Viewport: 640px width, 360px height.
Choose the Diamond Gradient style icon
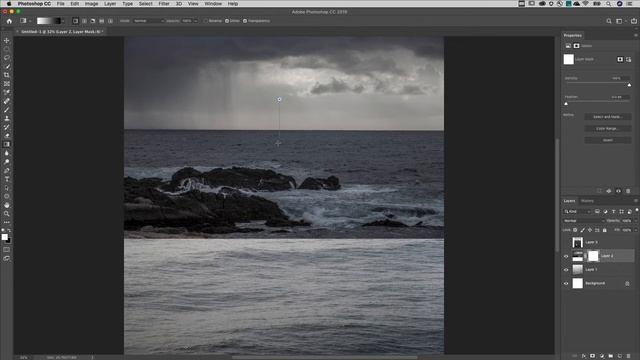pyautogui.click(x=110, y=21)
